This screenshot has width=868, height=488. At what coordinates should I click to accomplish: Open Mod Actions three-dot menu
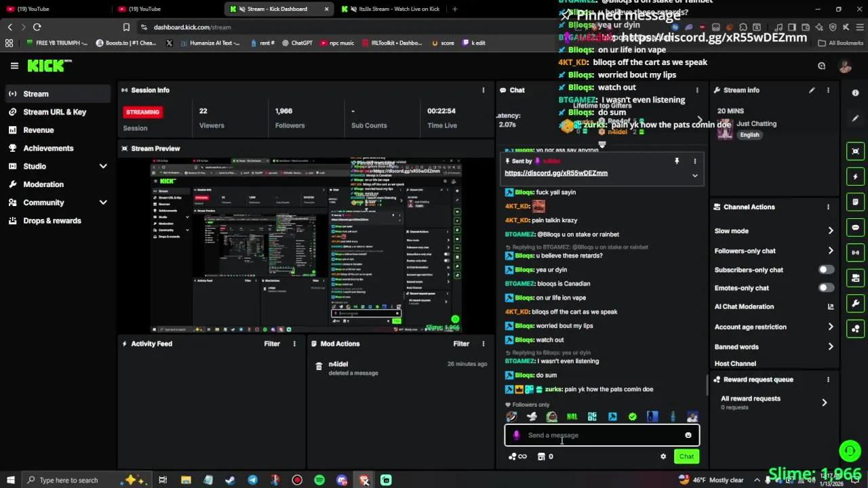[484, 344]
